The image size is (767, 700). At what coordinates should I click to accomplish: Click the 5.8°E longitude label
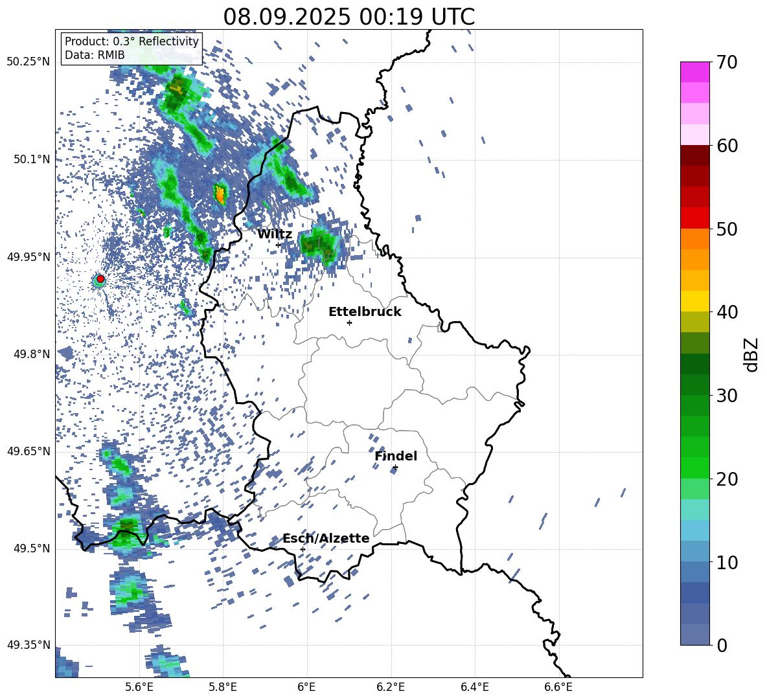223,687
